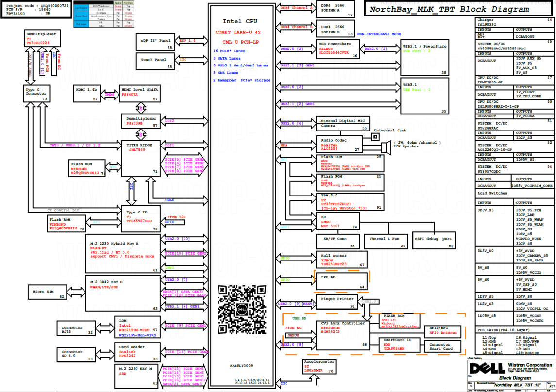Select the Accelerometer ST LNG2DMTR block

[x=319, y=366]
